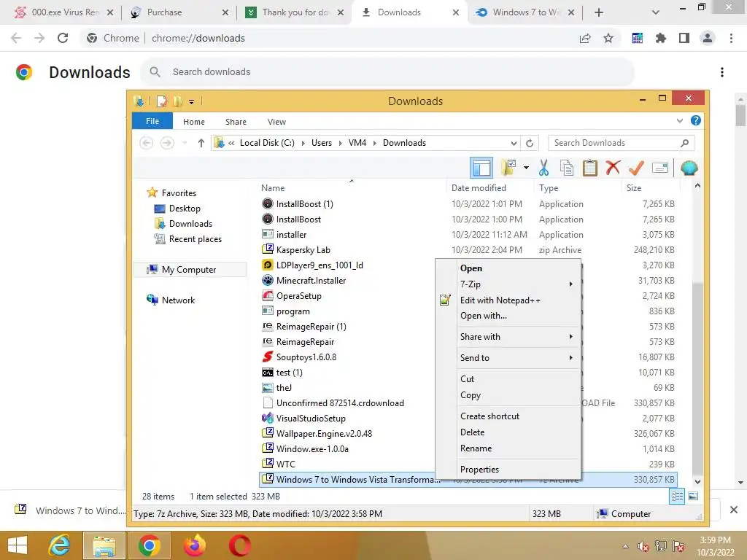This screenshot has width=747, height=560.
Task: Click the shell globe icon in Explorer toolbar
Action: [x=689, y=168]
